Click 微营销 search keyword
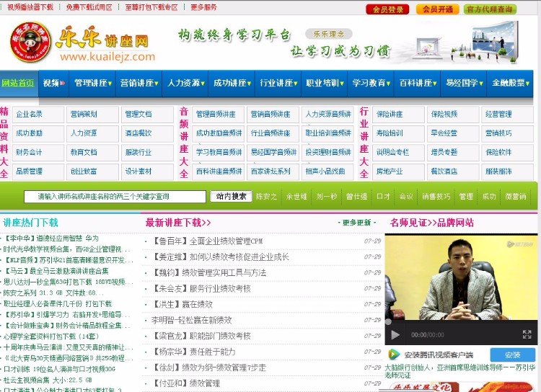 click(516, 197)
